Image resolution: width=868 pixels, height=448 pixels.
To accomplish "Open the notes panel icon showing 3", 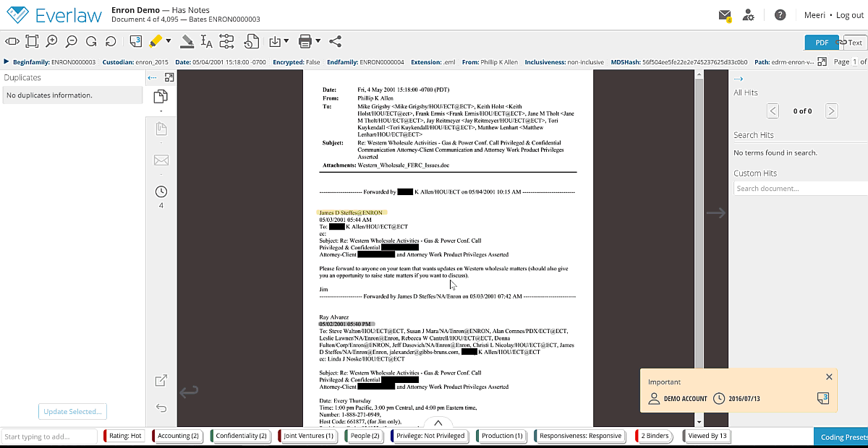I will click(135, 41).
